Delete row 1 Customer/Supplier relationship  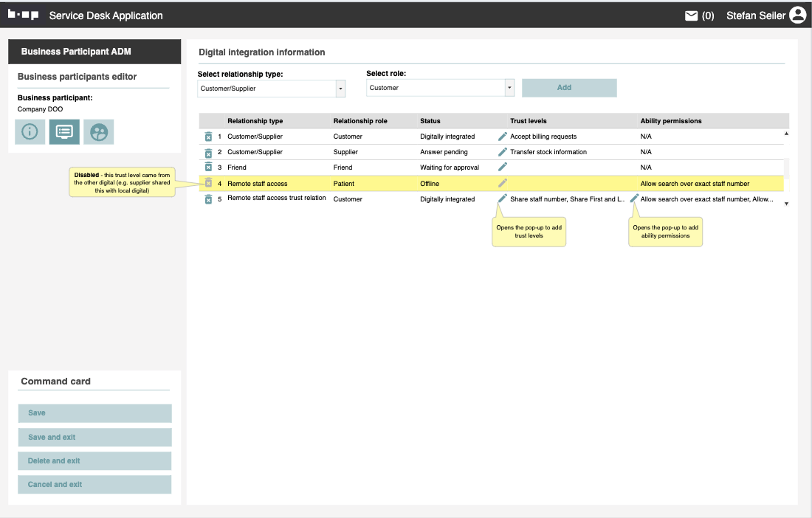point(208,137)
